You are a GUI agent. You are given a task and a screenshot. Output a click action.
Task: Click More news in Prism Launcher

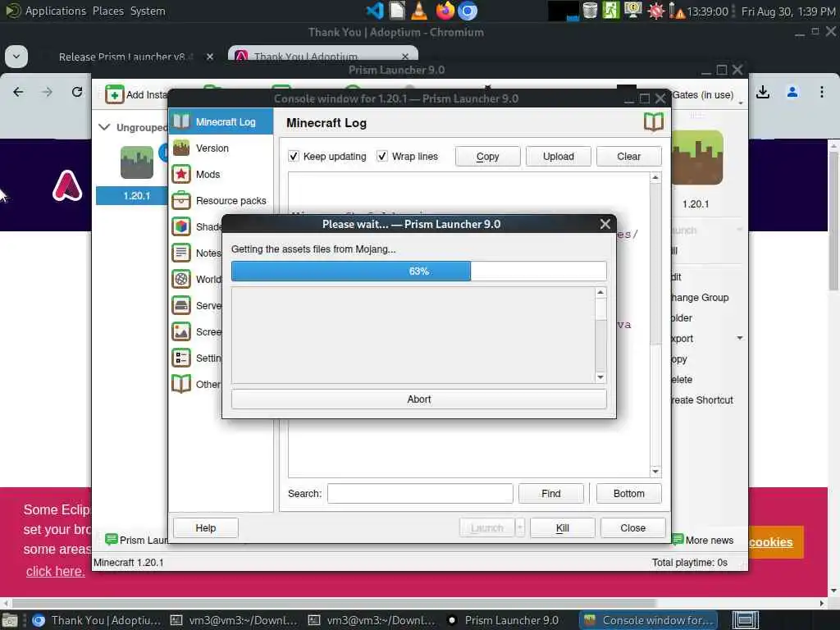(x=703, y=540)
